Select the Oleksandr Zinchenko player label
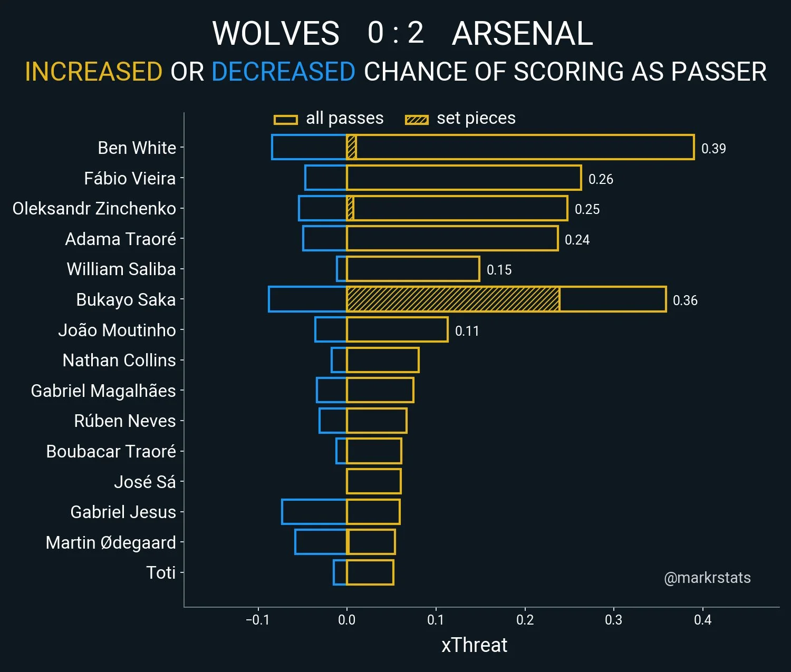 coord(94,209)
